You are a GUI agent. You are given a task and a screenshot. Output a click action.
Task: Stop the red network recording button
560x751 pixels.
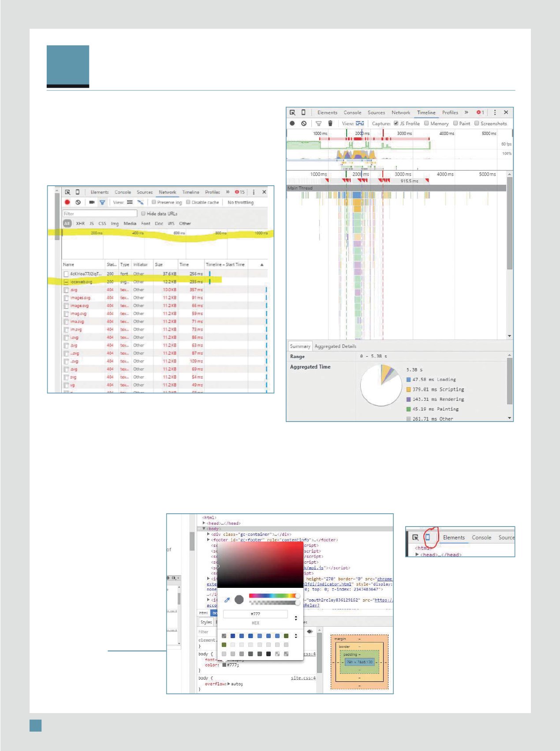tap(67, 202)
